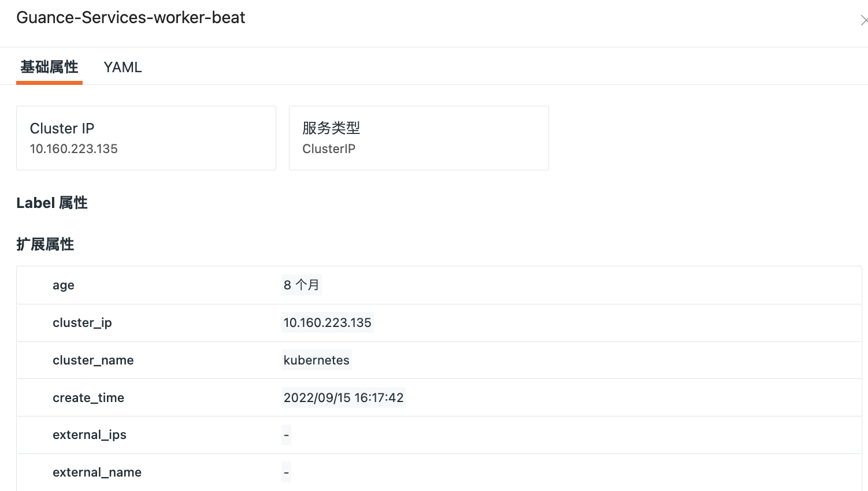Click the external_name dash value

pos(286,473)
